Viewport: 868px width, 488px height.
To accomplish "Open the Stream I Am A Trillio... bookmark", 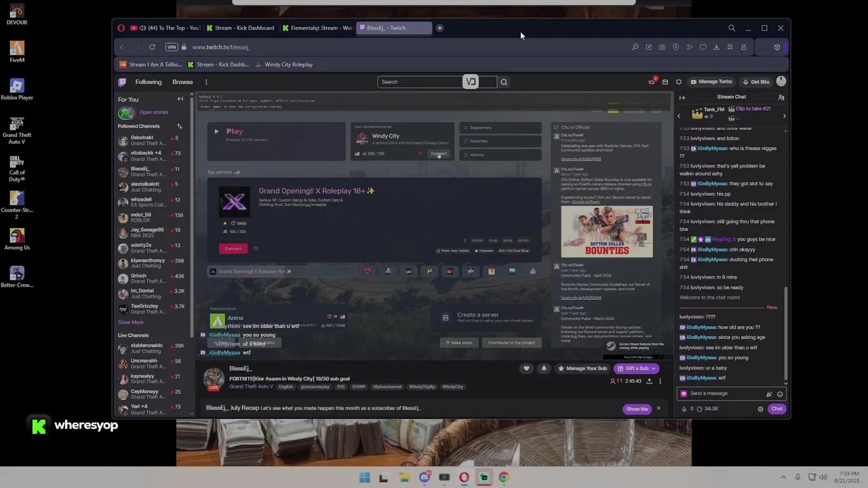I will [151, 64].
